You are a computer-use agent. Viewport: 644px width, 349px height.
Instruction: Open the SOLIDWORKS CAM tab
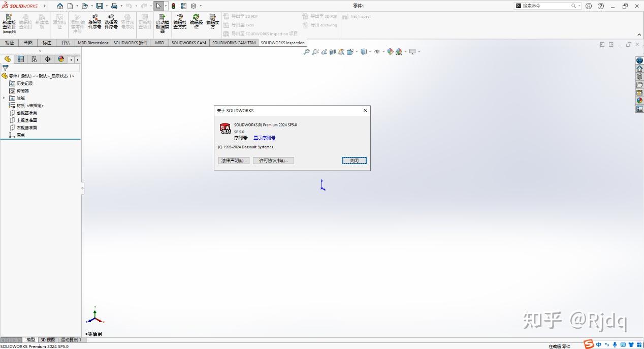(x=188, y=43)
